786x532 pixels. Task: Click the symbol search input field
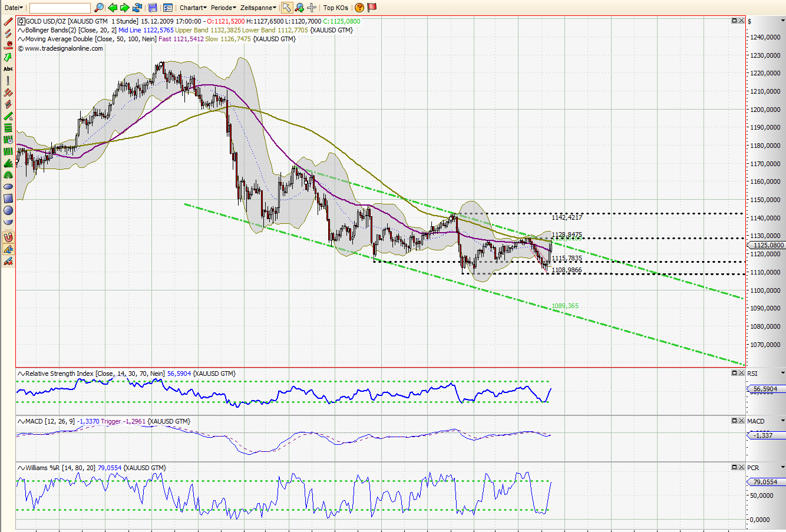pos(60,8)
